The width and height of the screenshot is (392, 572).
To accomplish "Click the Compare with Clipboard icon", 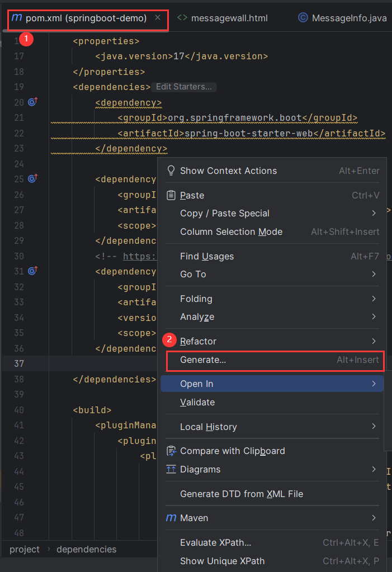I will 171,451.
